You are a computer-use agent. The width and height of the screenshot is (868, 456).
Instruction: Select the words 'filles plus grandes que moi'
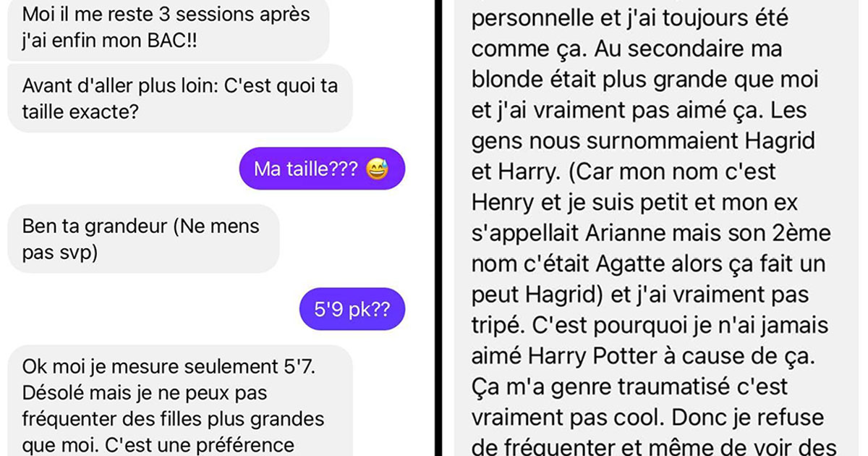[174, 431]
